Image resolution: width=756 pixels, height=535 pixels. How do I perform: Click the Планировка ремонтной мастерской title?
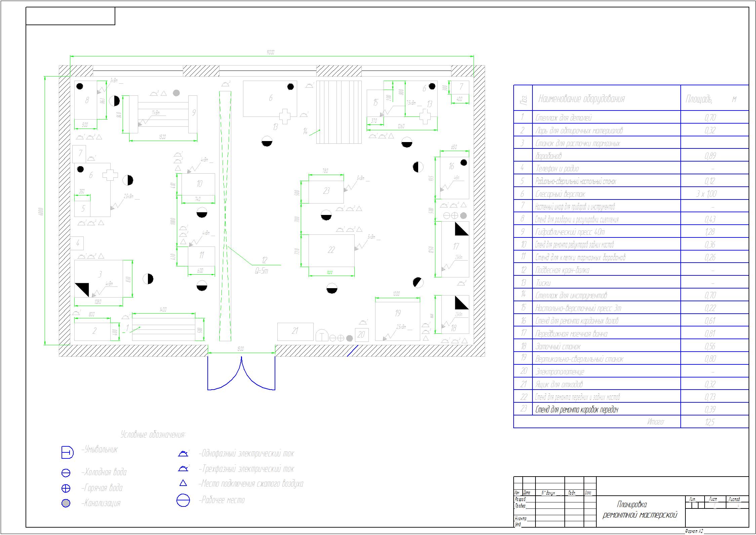coord(640,509)
